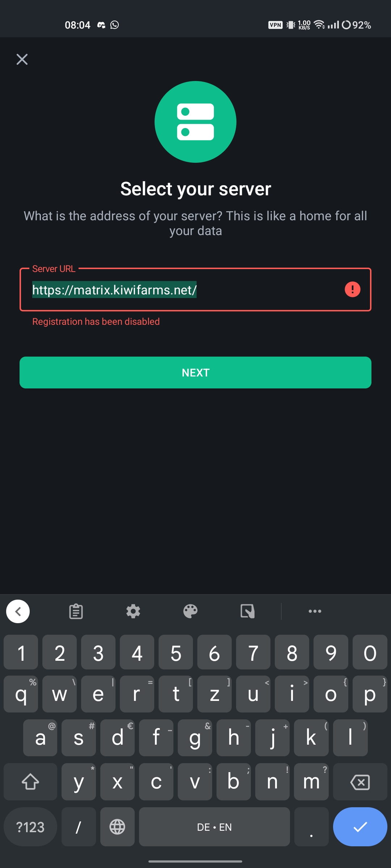Open keyboard settings gear
Image resolution: width=391 pixels, height=868 pixels.
tap(133, 611)
